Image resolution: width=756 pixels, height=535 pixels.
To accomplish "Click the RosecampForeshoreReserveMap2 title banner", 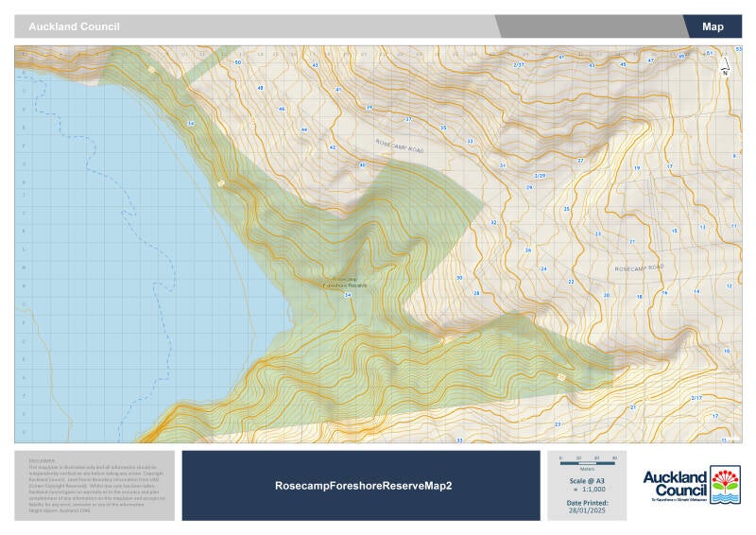I will point(361,485).
